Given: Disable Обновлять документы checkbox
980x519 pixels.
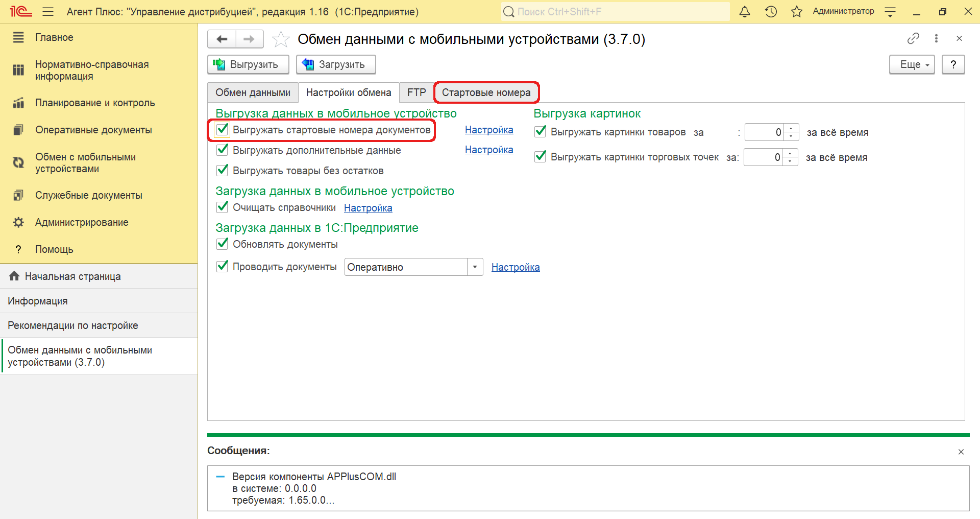Looking at the screenshot, I should 222,244.
